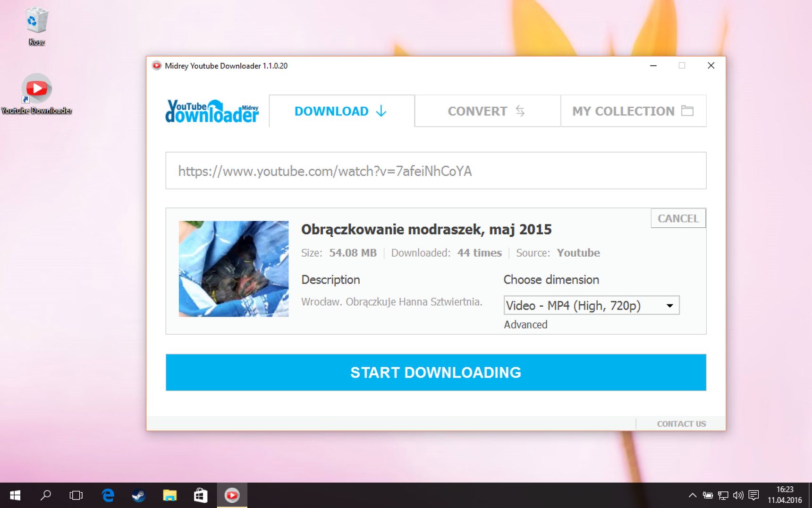Viewport: 812px width, 508px height.
Task: Click the '44 times' downloaded count
Action: [x=479, y=253]
